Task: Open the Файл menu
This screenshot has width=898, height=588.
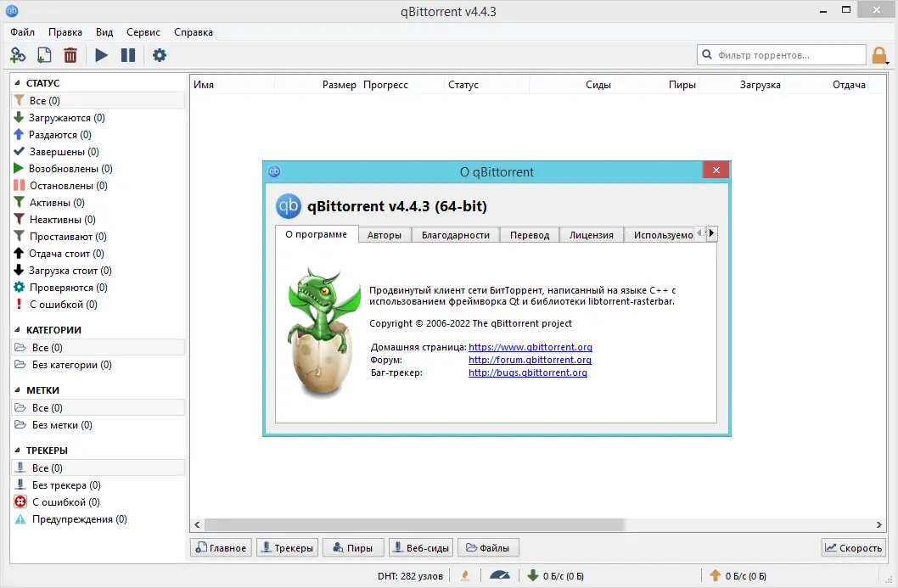Action: tap(22, 32)
